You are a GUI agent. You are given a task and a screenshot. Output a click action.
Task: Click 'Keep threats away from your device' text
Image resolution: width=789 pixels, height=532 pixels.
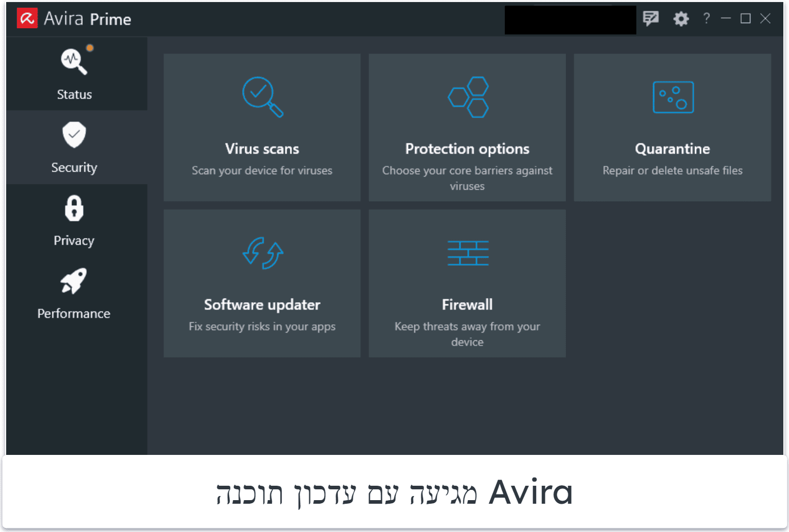click(467, 334)
